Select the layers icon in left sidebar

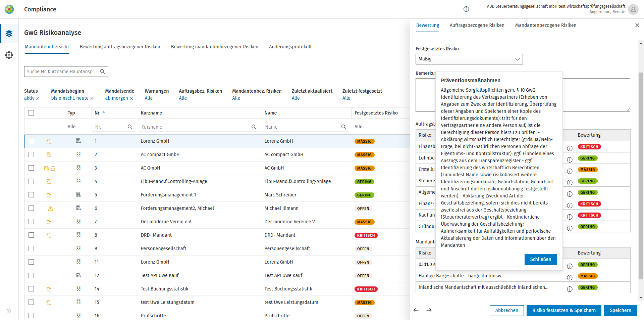9,34
